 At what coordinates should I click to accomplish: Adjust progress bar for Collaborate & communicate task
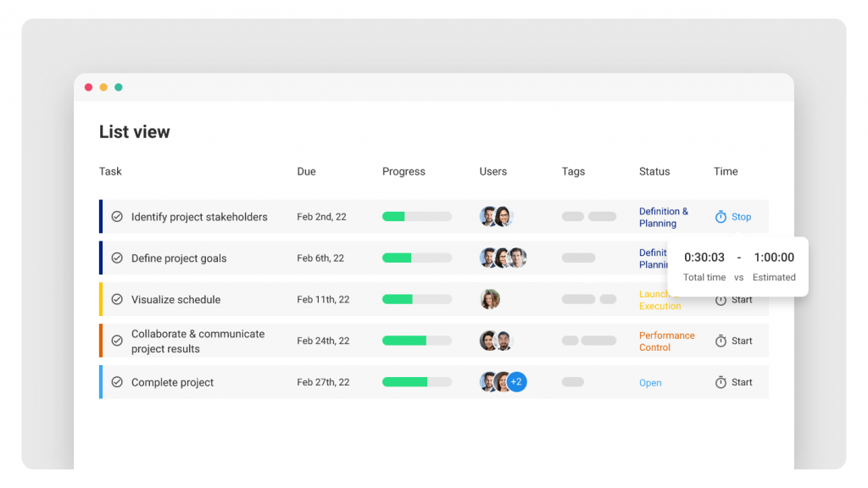416,341
